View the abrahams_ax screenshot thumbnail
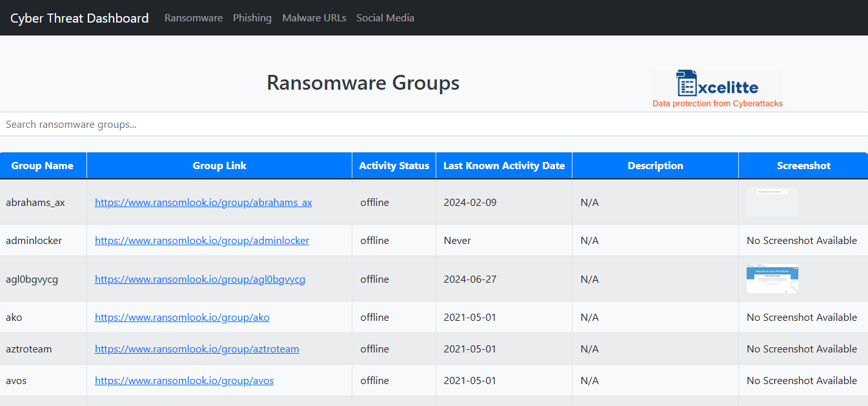Image resolution: width=868 pixels, height=406 pixels. (772, 201)
